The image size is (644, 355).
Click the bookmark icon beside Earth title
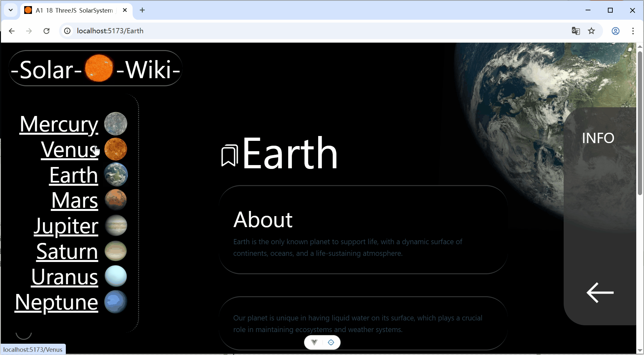click(229, 155)
